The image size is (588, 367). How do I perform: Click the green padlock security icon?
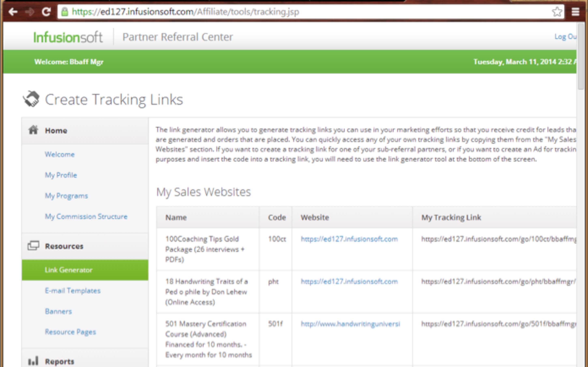[64, 11]
